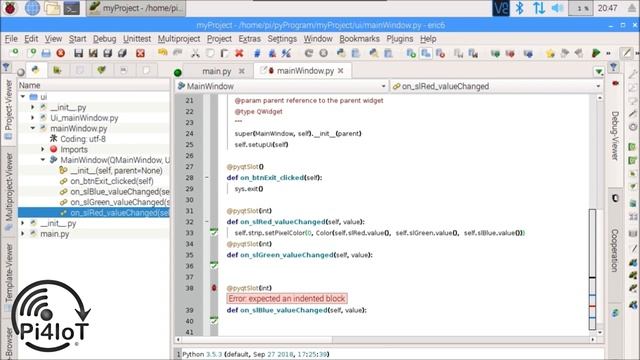Screen dimensions: 640x360
Task: Select the Multiproject-Viewer side tab
Action: pyautogui.click(x=9, y=191)
